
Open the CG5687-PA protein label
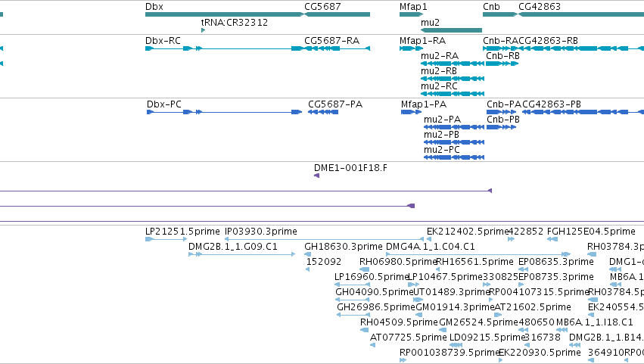pyautogui.click(x=335, y=104)
